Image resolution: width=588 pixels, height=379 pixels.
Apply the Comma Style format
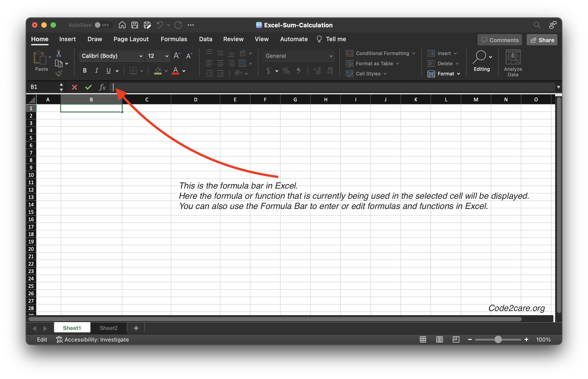click(299, 71)
